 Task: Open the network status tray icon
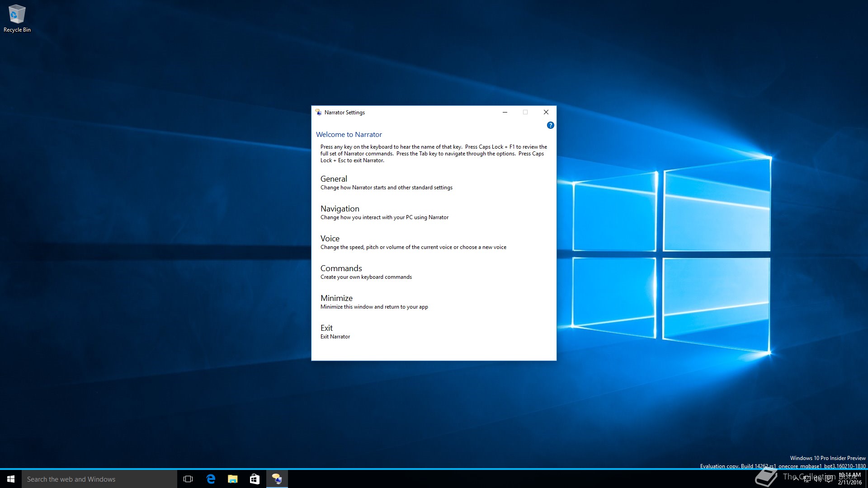pyautogui.click(x=807, y=479)
